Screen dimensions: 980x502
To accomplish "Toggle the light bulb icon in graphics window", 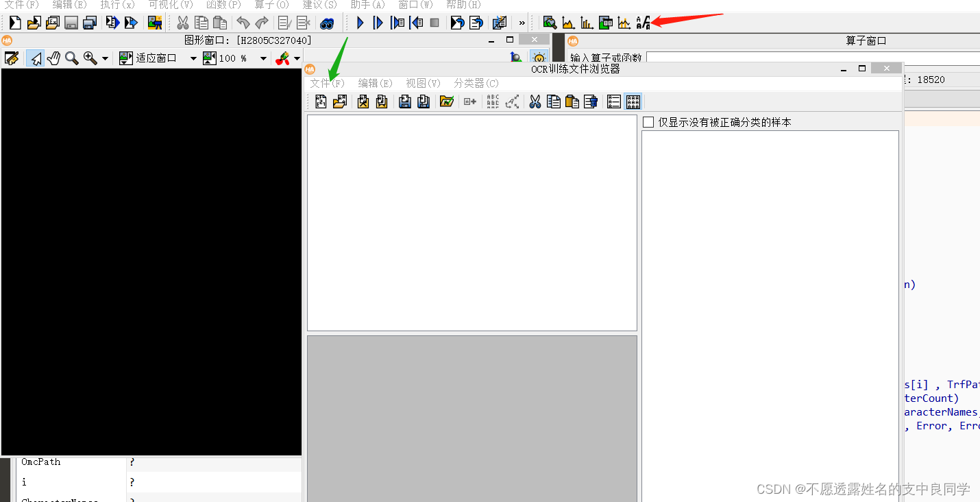I will tap(539, 58).
